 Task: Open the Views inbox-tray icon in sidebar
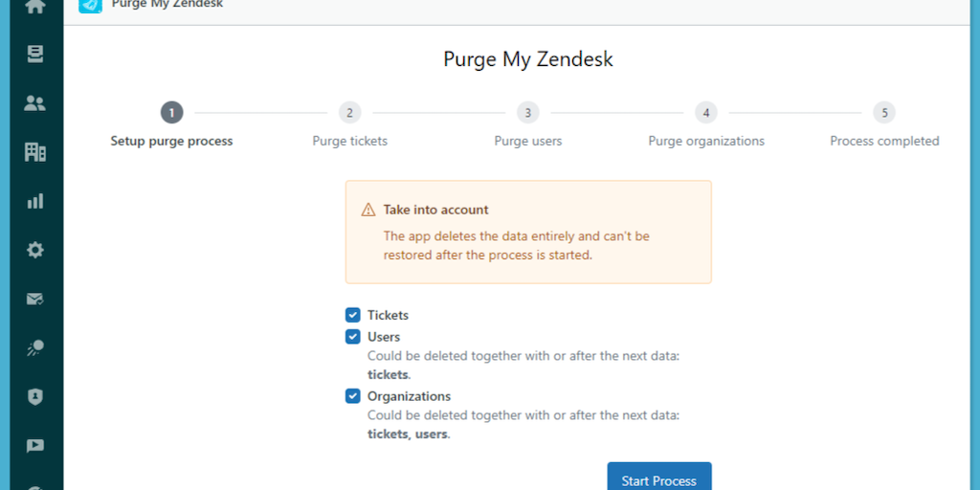click(35, 55)
